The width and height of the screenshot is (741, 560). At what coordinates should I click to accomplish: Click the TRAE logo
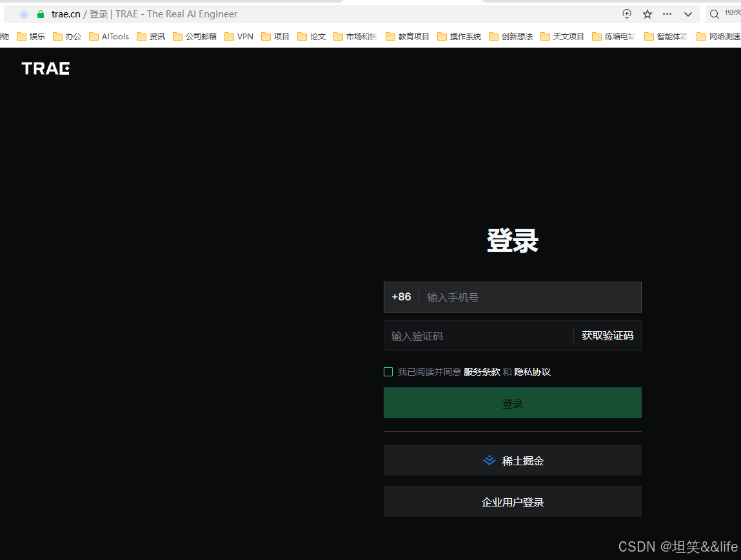(45, 68)
